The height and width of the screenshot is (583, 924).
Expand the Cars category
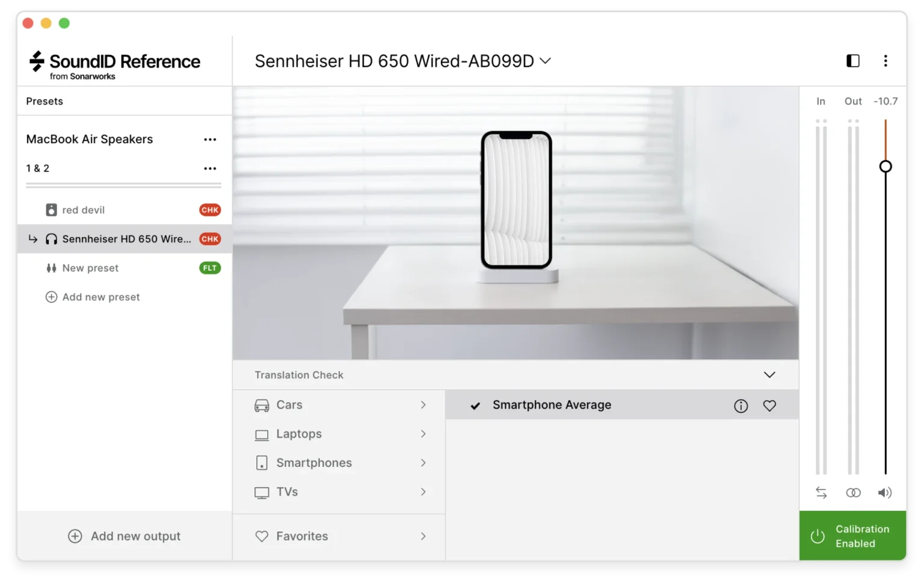point(339,405)
